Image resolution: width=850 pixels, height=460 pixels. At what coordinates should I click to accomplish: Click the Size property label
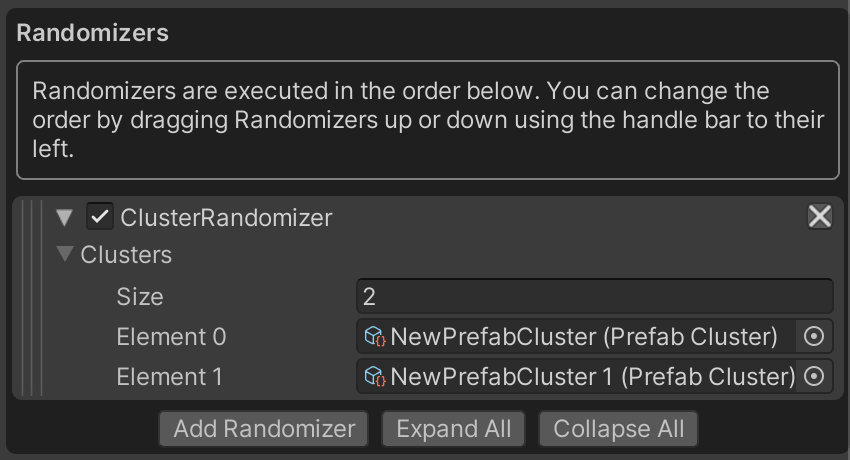pyautogui.click(x=140, y=297)
